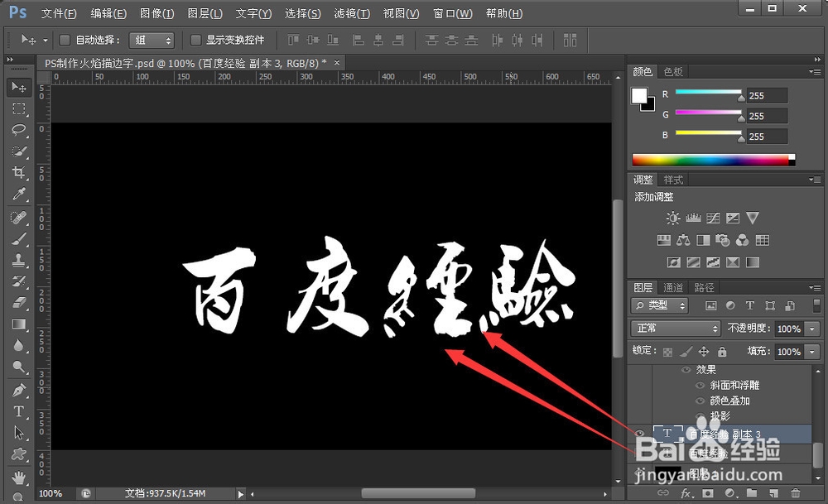Image resolution: width=828 pixels, height=504 pixels.
Task: Select the Move tool in the toolbox
Action: [19, 86]
